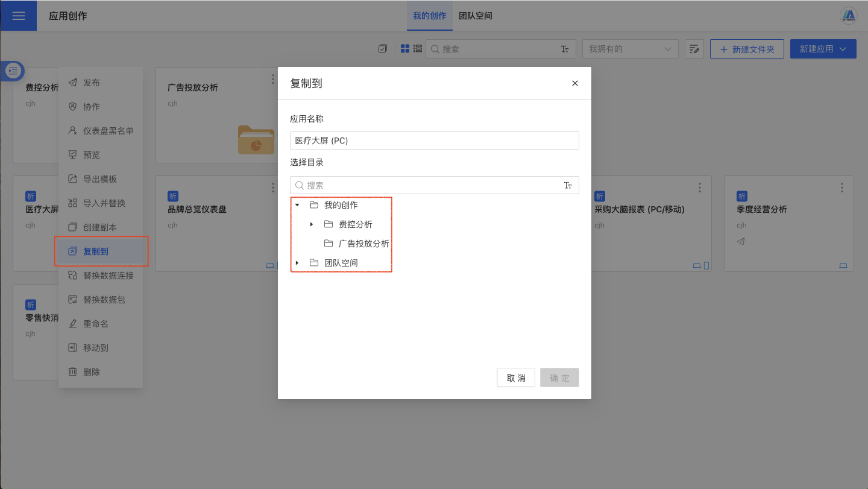Screen dimensions: 868x489
Task: Click the grid card view icon
Action: [405, 49]
